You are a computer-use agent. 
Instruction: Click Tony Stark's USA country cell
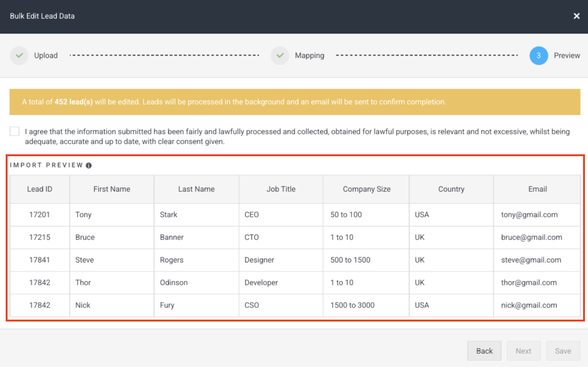451,215
